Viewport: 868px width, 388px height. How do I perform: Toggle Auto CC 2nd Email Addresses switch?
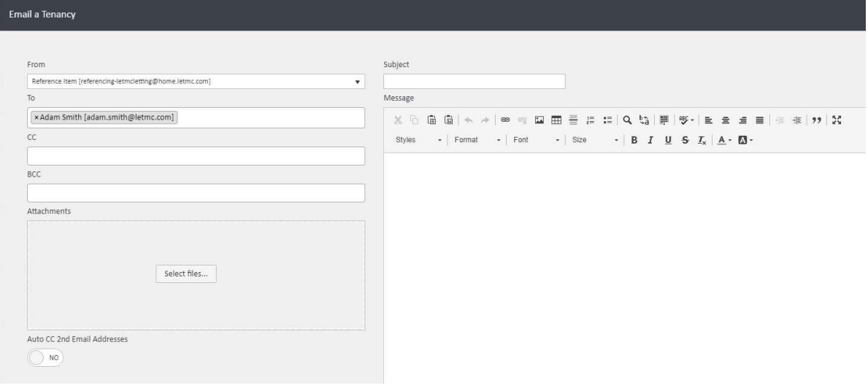pos(45,357)
